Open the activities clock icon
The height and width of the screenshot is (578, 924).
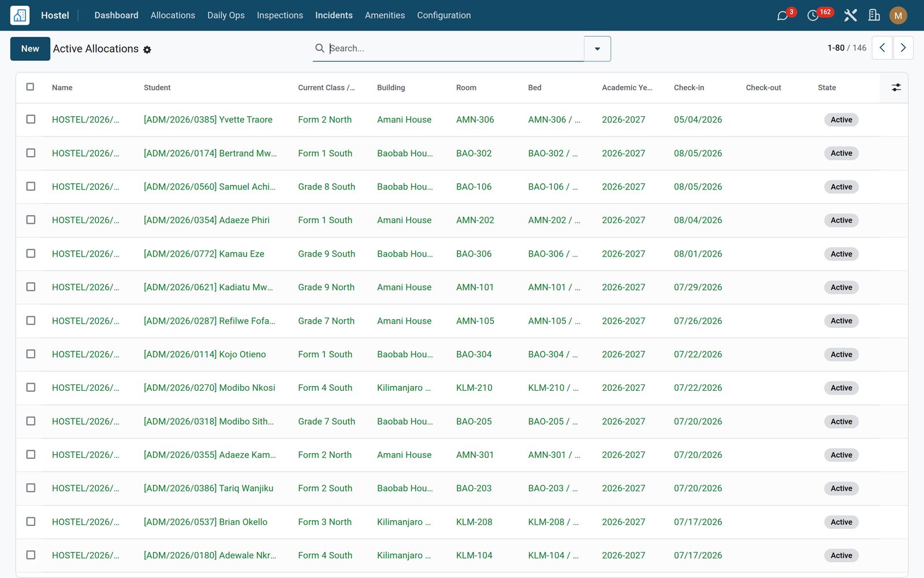pos(813,16)
